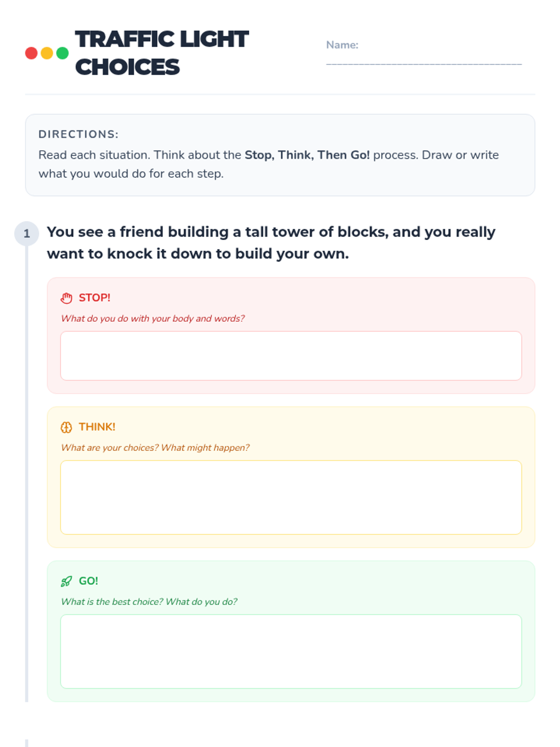Click the raised hand STOP icon
Screen dimensions: 560x747
67,298
